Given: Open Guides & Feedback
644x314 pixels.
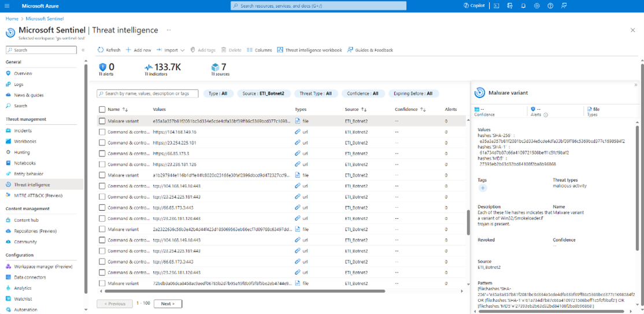Looking at the screenshot, I should tap(370, 50).
